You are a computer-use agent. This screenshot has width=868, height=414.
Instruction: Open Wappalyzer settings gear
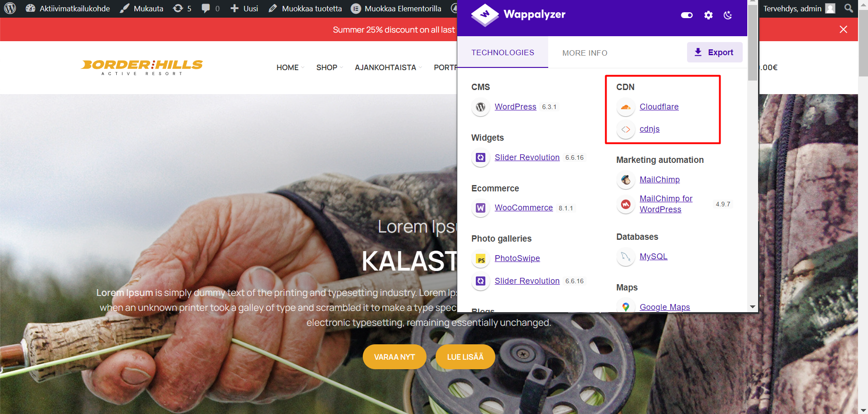pyautogui.click(x=708, y=15)
